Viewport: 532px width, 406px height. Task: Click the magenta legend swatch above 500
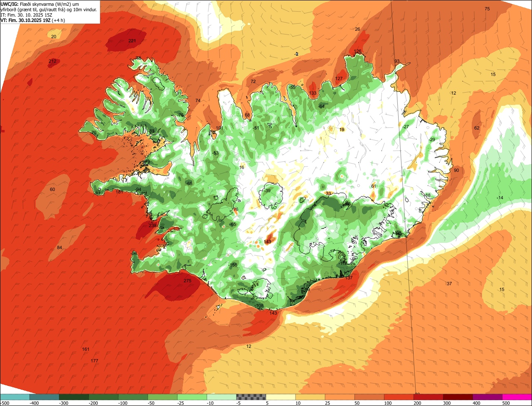coord(517,397)
